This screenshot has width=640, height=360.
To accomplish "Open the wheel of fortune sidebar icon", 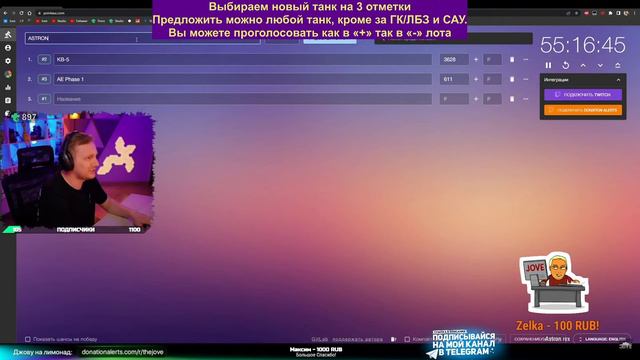I will [8, 74].
